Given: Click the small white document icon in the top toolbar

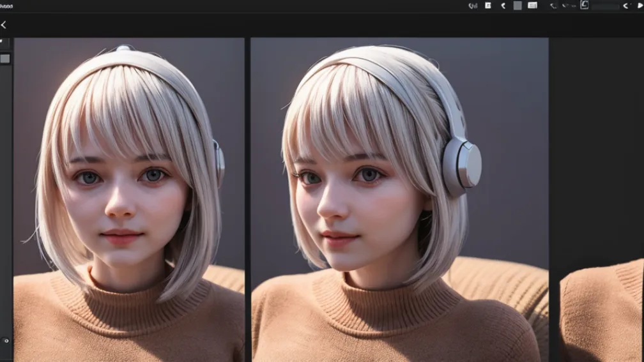Looking at the screenshot, I should (488, 5).
